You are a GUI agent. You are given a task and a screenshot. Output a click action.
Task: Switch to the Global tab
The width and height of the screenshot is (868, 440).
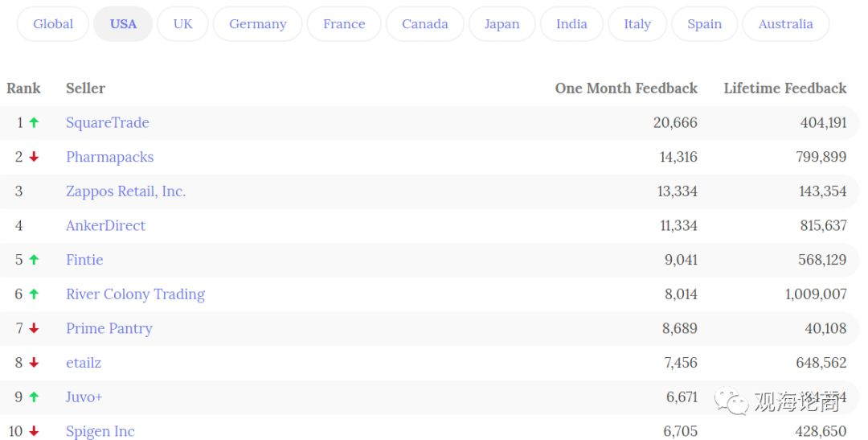(x=52, y=24)
